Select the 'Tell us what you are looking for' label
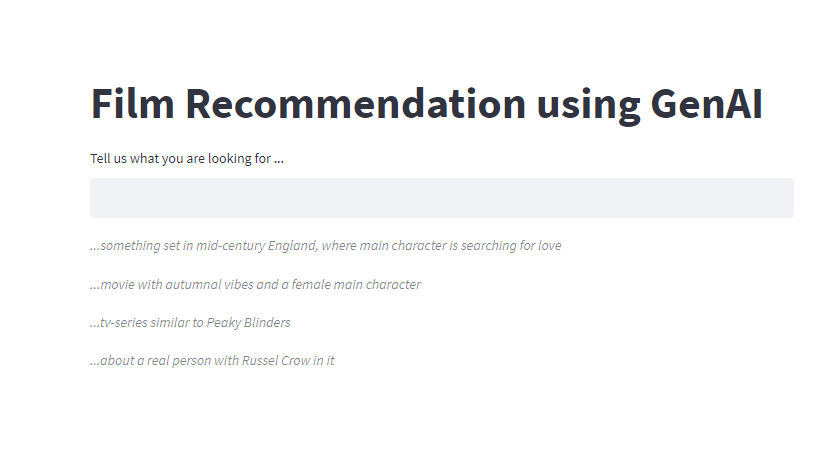Viewport: 838px width, 453px height. pyautogui.click(x=187, y=159)
